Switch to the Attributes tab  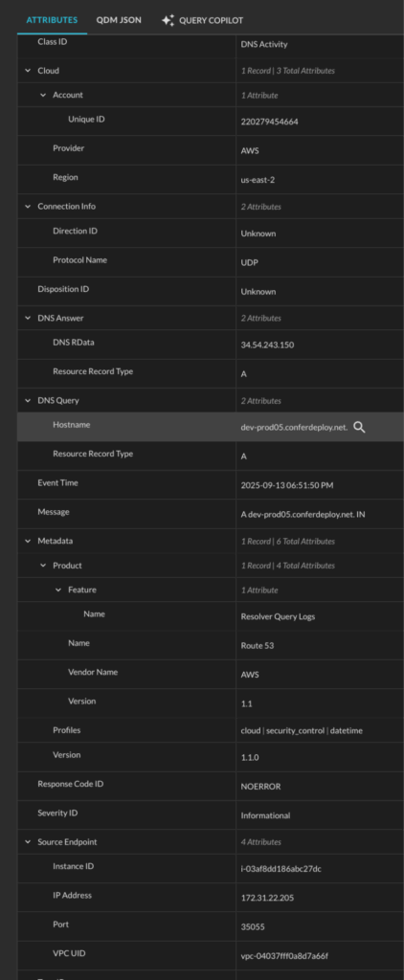click(52, 20)
